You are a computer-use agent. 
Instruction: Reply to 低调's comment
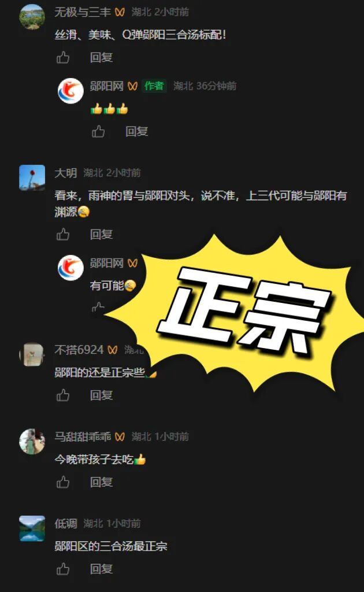[x=101, y=569]
